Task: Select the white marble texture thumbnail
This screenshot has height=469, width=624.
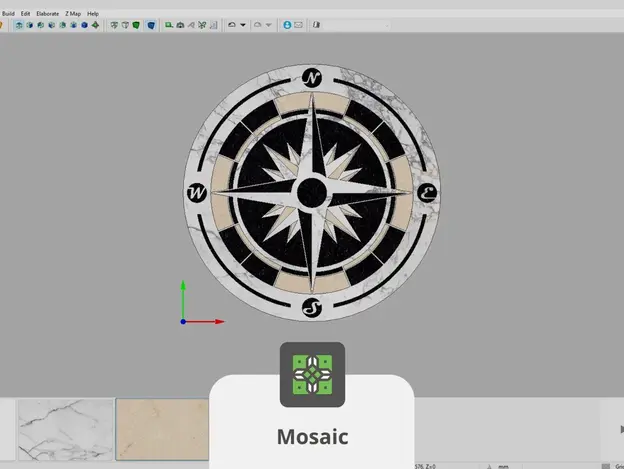Action: tap(65, 429)
